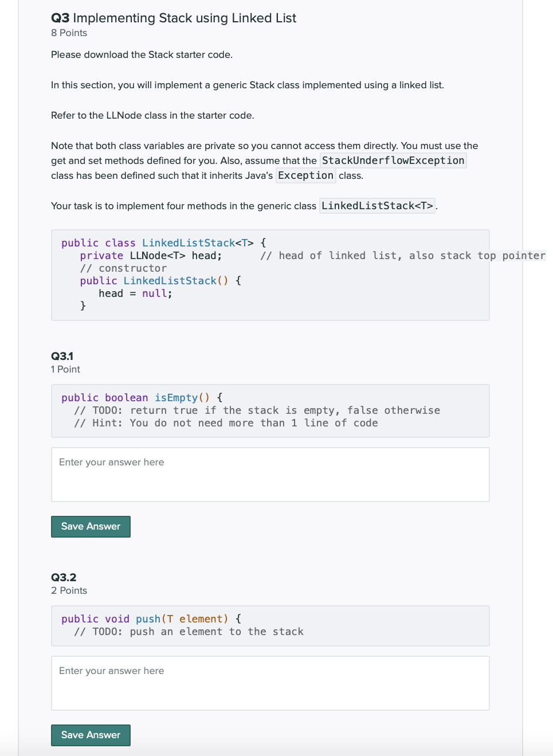Screen dimensions: 553x756
Task: Select the StackUnderflowException inline code text
Action: click(x=393, y=160)
